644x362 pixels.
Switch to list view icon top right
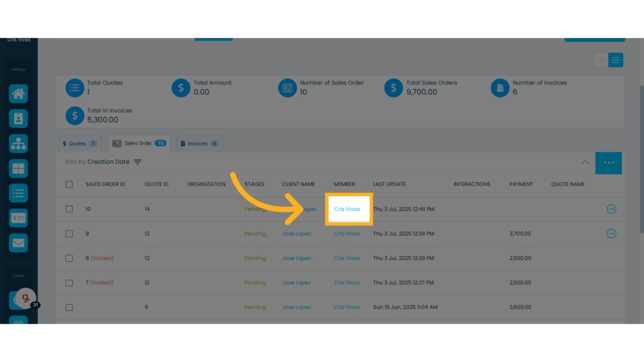[615, 60]
